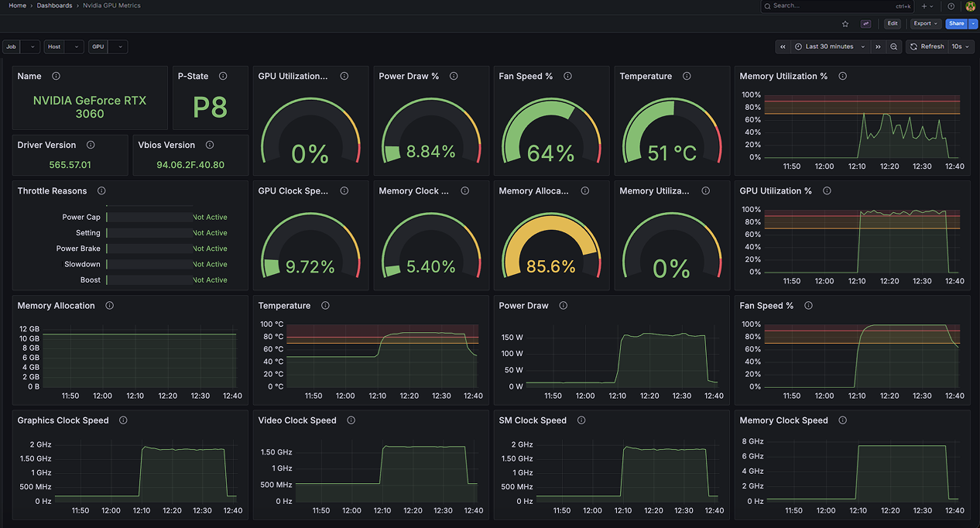Viewport: 980px width, 528px height.
Task: Click info icon beside Graphics Clock Speed
Action: 123,420
